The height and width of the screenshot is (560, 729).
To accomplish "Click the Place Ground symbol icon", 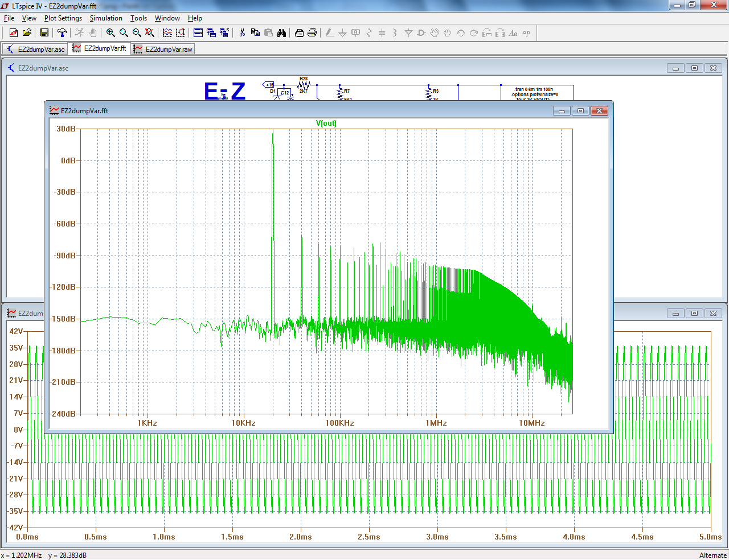I will pyautogui.click(x=343, y=33).
